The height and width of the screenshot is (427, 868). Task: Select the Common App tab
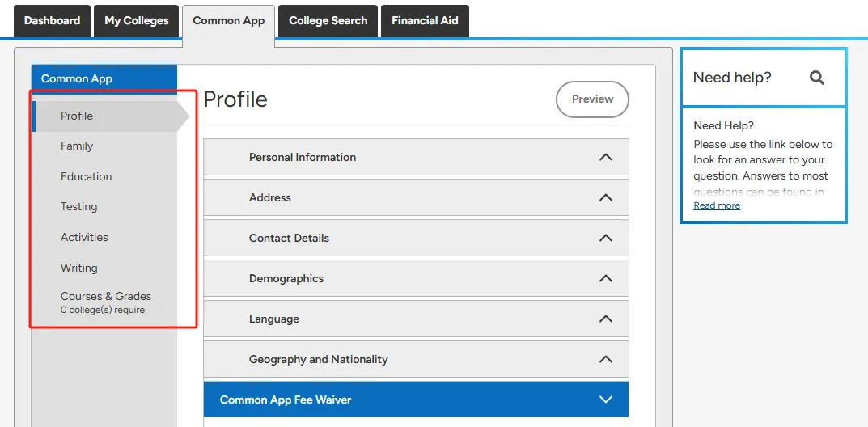[228, 21]
